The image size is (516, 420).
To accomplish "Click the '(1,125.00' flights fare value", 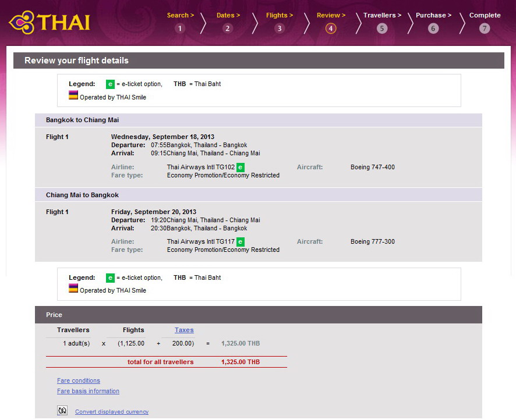I will (131, 343).
